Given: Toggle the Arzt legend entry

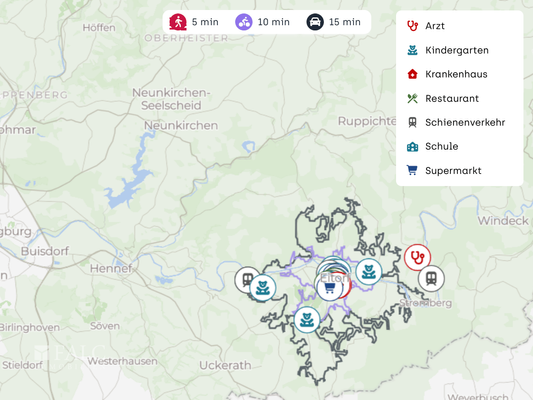Looking at the screenshot, I should click(426, 26).
